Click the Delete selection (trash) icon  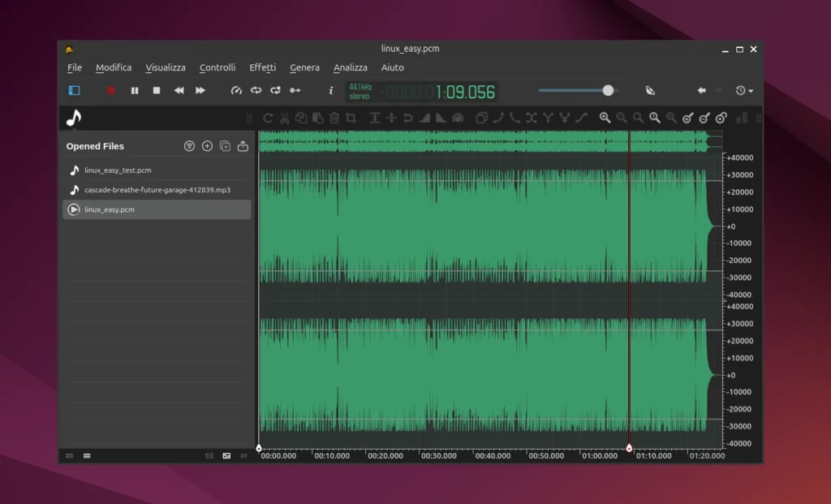coord(334,118)
